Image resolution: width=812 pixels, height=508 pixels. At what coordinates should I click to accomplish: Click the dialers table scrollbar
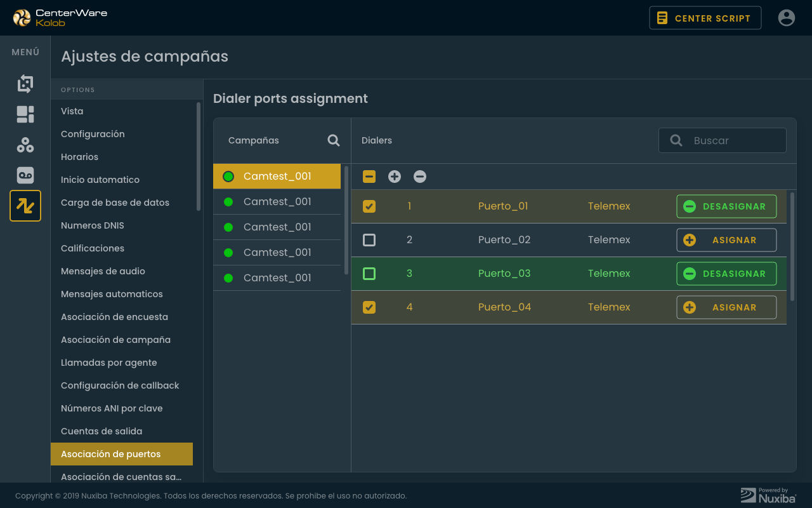792,246
